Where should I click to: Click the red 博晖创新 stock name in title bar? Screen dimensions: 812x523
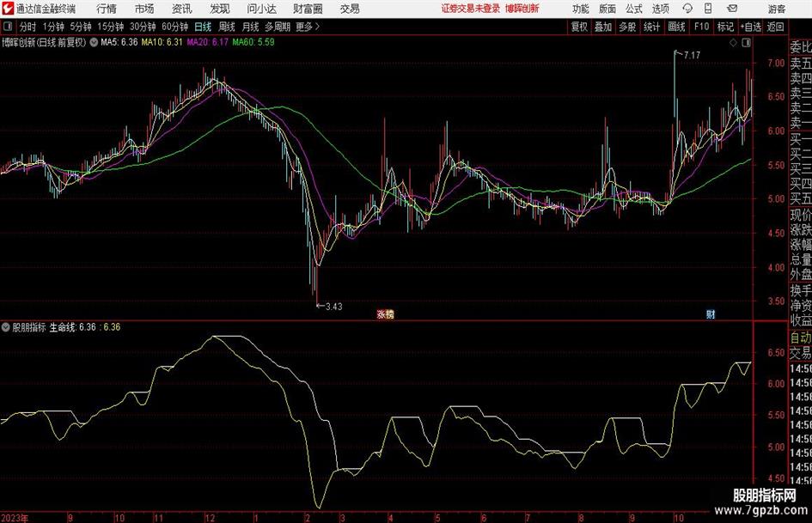pyautogui.click(x=522, y=9)
